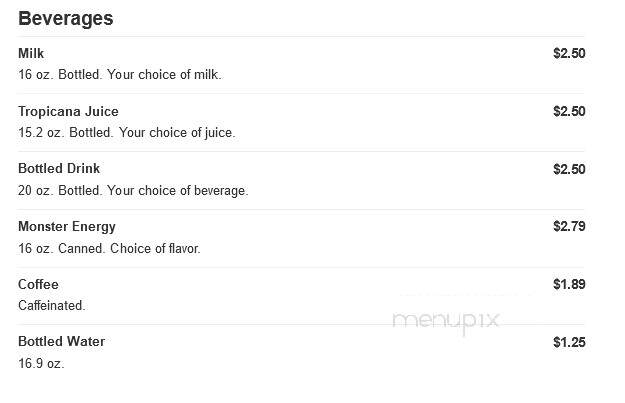Click the 'Caffeinated.' coffee description
The height and width of the screenshot is (403, 625).
pyautogui.click(x=52, y=306)
